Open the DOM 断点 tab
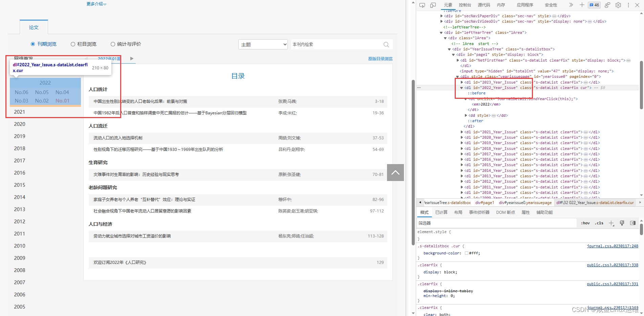 click(506, 212)
